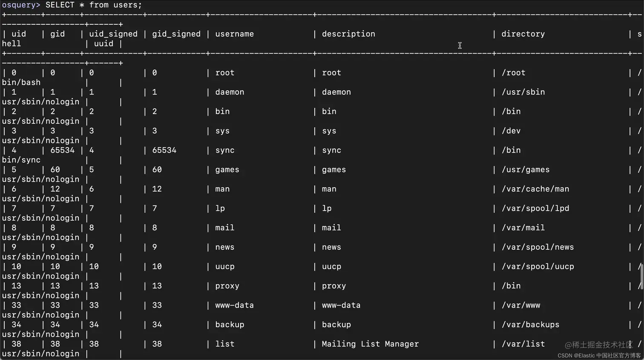The height and width of the screenshot is (360, 644).
Task: Click the 'Mailing List Manager' description
Action: coord(370,344)
